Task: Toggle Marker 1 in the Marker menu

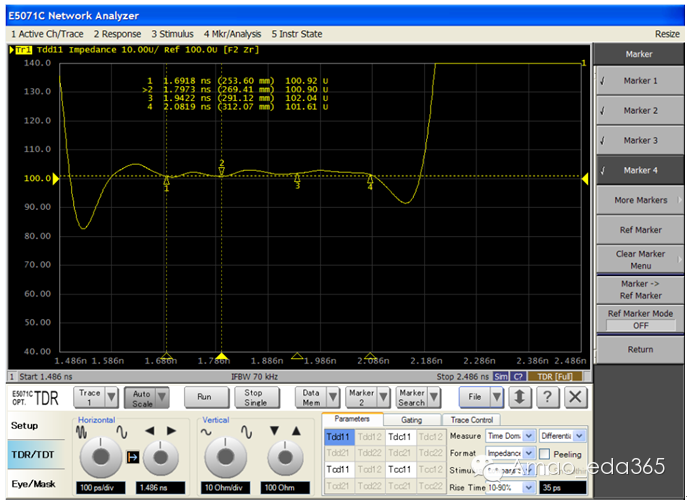Action: [639, 81]
